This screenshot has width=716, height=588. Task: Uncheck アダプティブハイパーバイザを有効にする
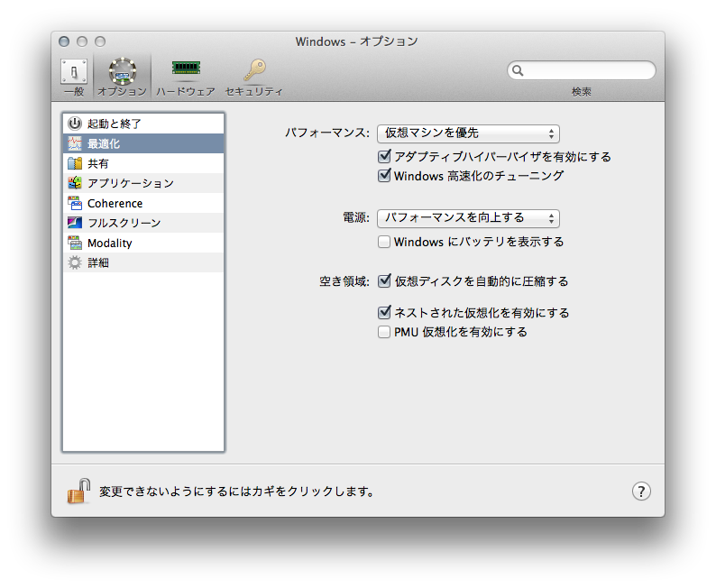(x=384, y=157)
